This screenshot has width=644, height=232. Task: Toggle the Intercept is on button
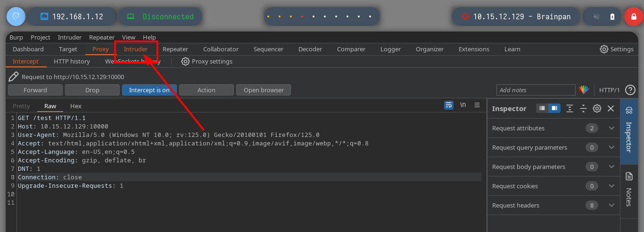(149, 90)
